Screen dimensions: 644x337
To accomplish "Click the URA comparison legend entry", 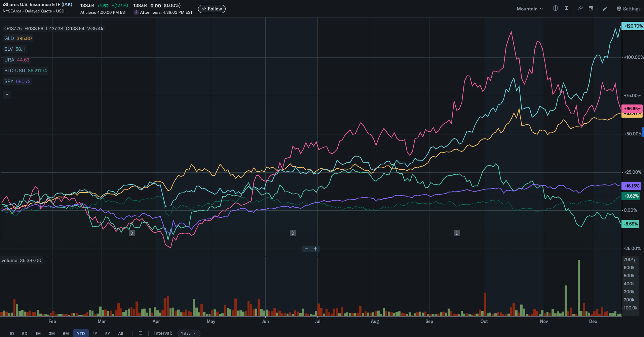I will (x=17, y=60).
